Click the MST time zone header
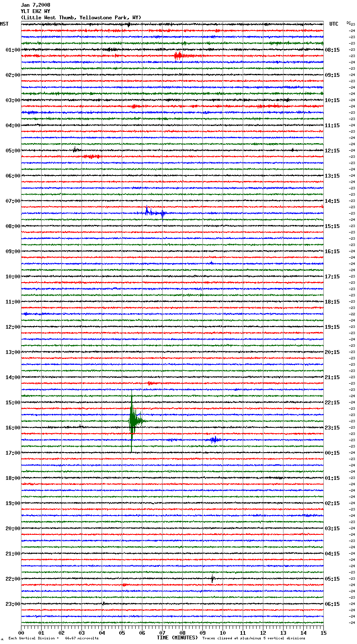 click(4, 24)
